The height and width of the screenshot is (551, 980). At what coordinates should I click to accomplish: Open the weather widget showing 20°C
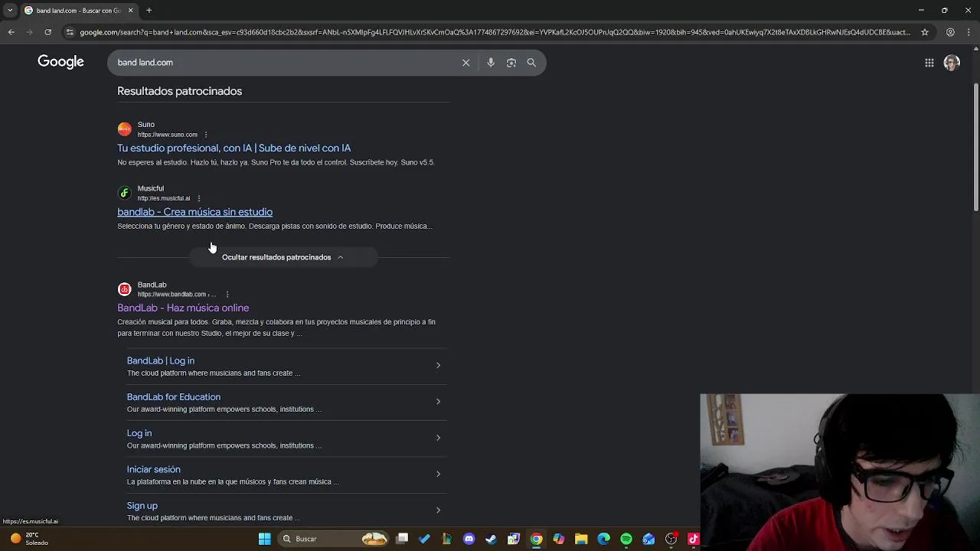click(29, 539)
